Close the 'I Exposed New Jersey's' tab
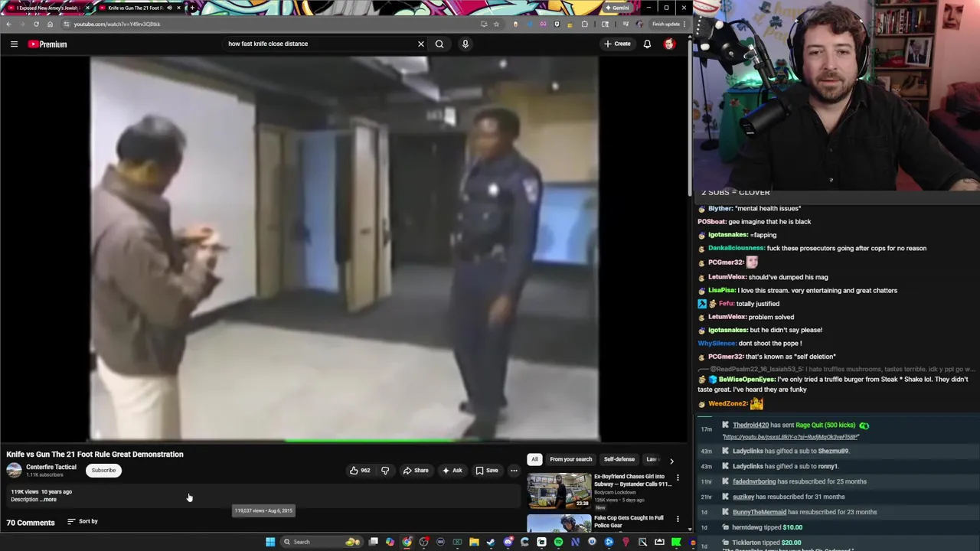Viewport: 980px width, 551px height. pyautogui.click(x=87, y=8)
